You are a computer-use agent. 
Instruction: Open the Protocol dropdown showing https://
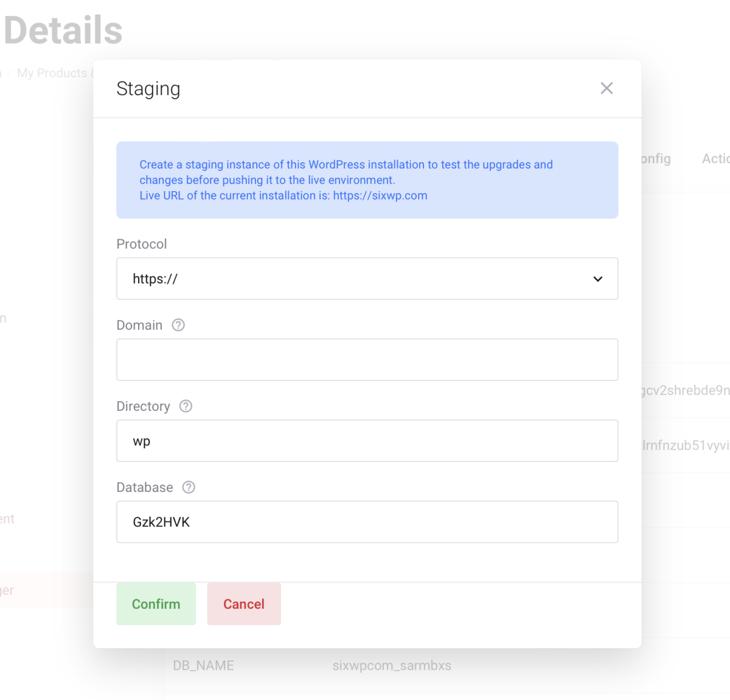coord(367,279)
